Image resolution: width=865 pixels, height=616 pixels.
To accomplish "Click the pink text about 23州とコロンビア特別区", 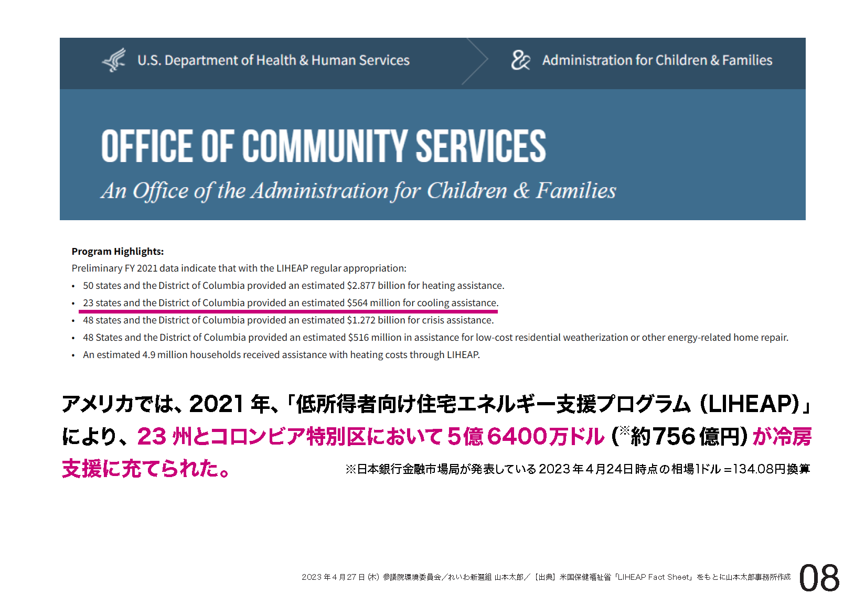I will 370,437.
